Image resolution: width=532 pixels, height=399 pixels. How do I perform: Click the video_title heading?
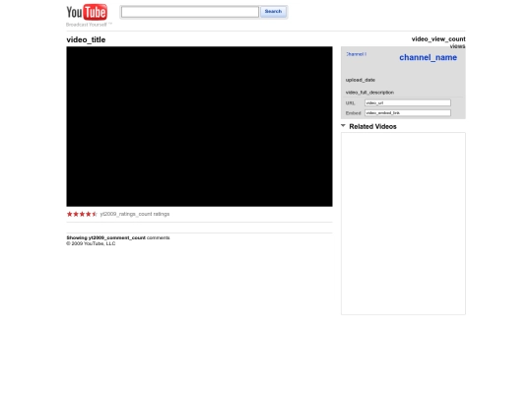tap(86, 39)
